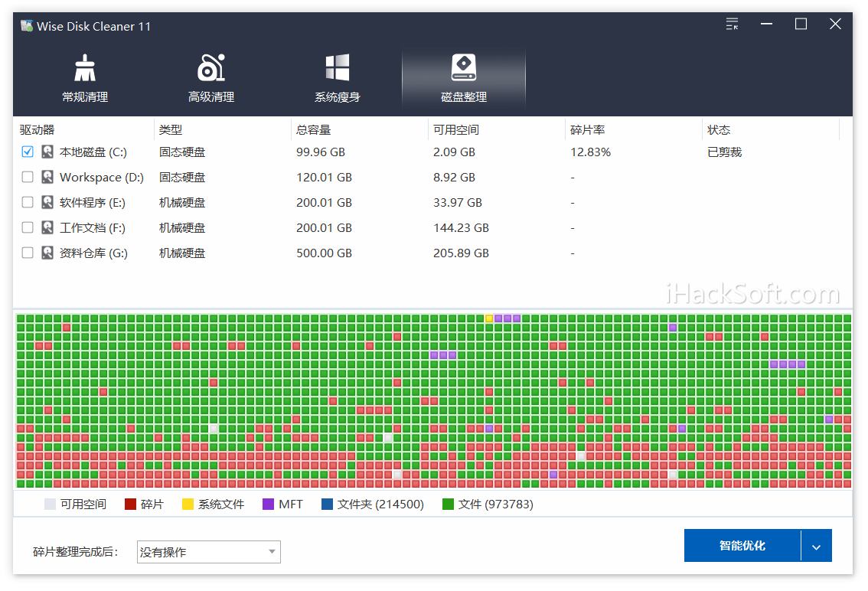868x591 pixels.
Task: Open the 没有操作 dropdown
Action: pos(209,552)
